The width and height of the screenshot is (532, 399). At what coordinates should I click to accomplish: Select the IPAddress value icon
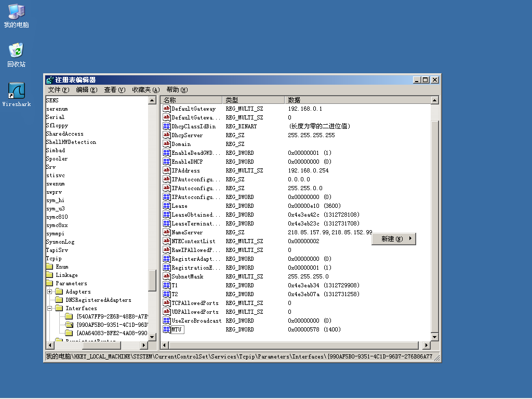[166, 170]
